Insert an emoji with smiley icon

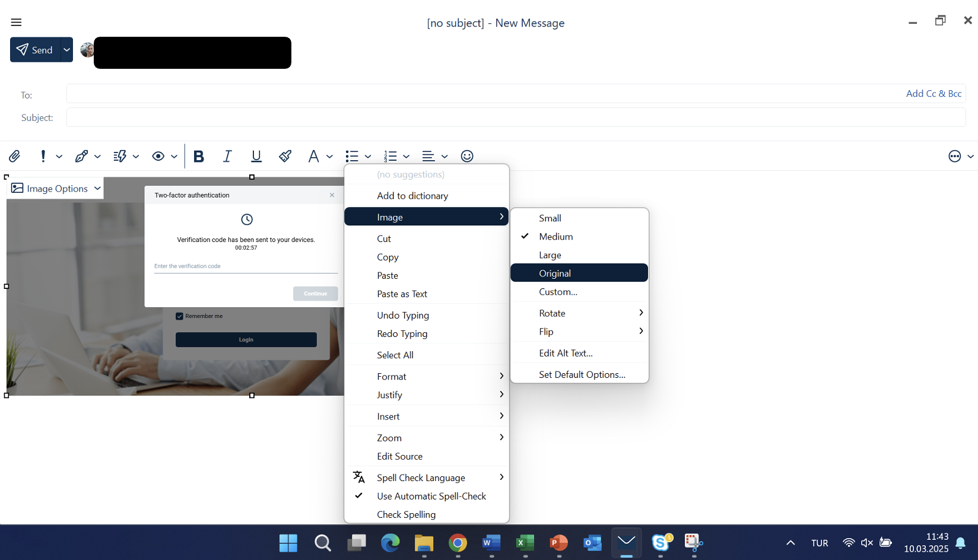click(x=467, y=156)
